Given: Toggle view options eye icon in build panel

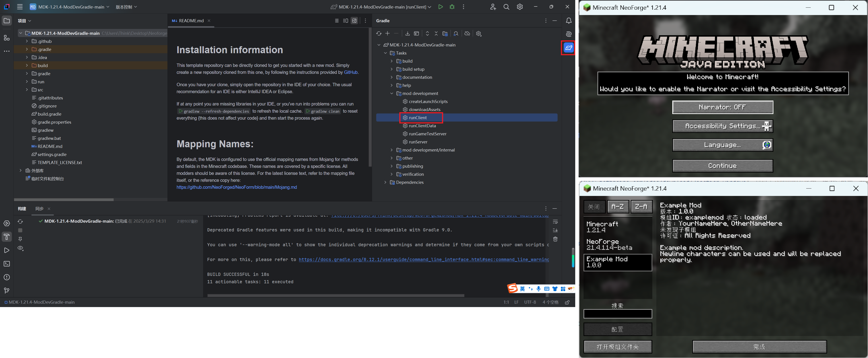Looking at the screenshot, I should point(20,248).
